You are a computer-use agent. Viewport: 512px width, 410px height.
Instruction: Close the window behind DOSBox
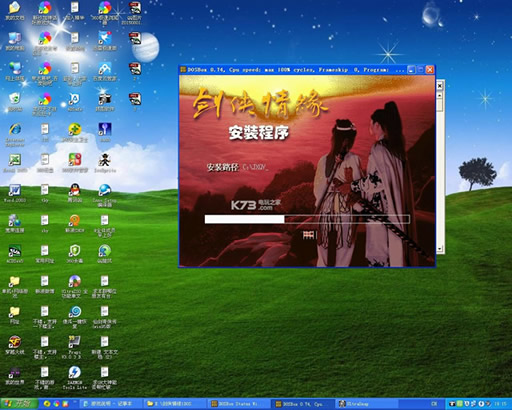coord(440,86)
